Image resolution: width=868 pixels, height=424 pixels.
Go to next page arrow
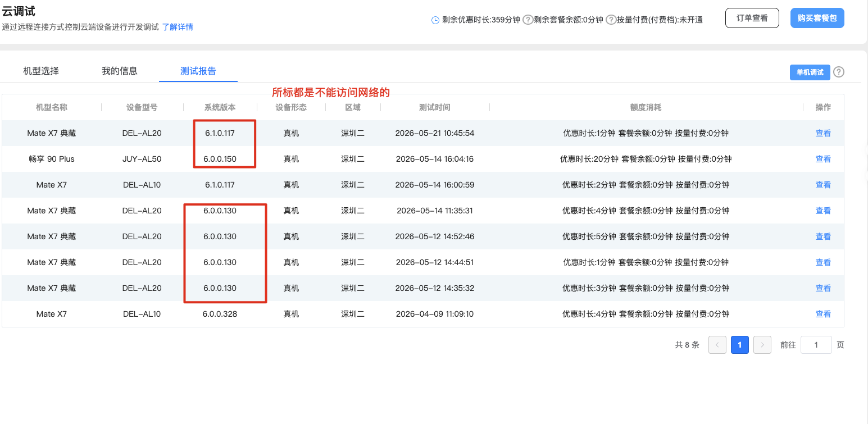coord(762,345)
